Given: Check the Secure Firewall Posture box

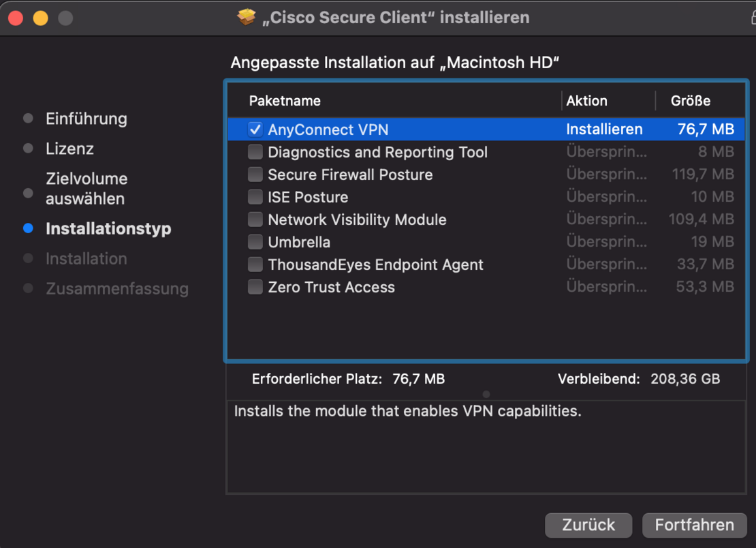Looking at the screenshot, I should (255, 174).
